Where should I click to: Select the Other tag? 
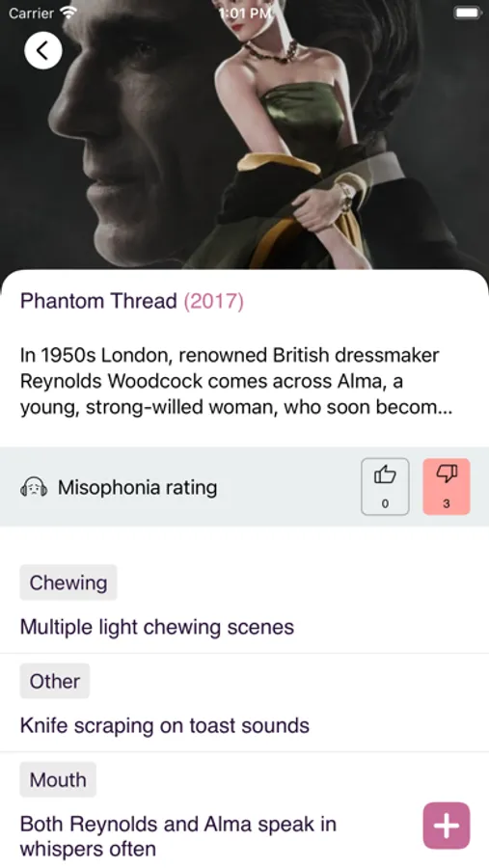[x=54, y=681]
